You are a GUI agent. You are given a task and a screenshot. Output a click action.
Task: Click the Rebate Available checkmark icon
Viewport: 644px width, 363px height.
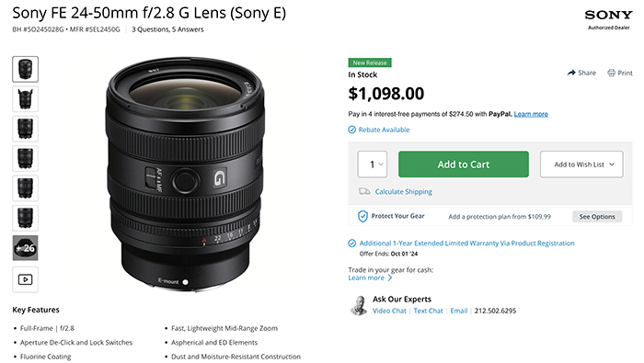tap(352, 130)
